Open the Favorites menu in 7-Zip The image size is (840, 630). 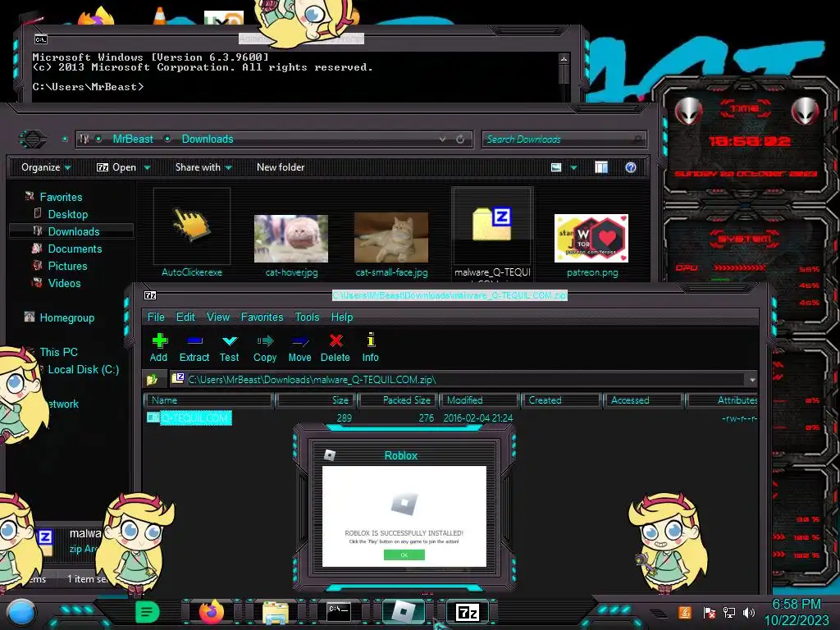[x=262, y=317]
